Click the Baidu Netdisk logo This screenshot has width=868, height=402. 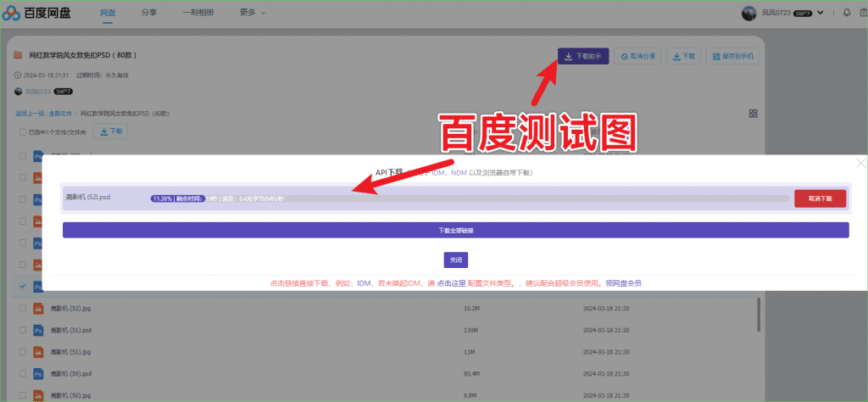point(37,14)
